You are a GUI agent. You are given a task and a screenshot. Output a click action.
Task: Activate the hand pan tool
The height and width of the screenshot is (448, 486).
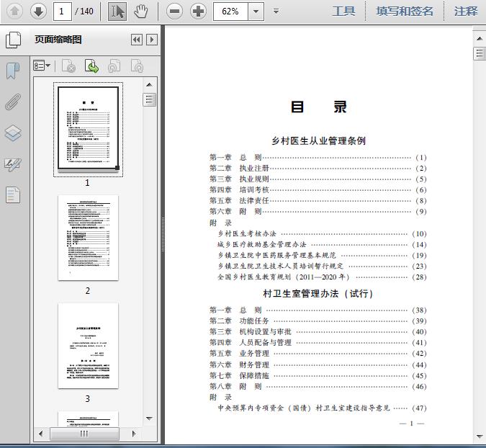140,12
